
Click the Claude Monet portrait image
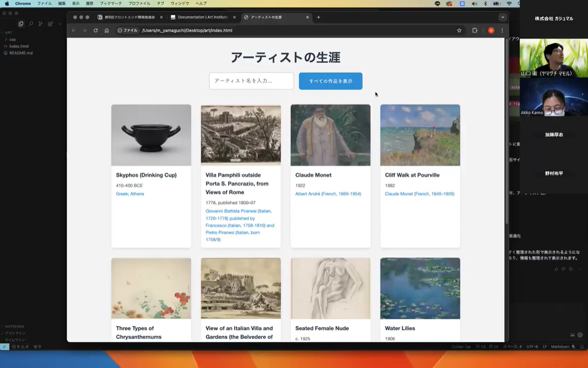[x=330, y=135]
